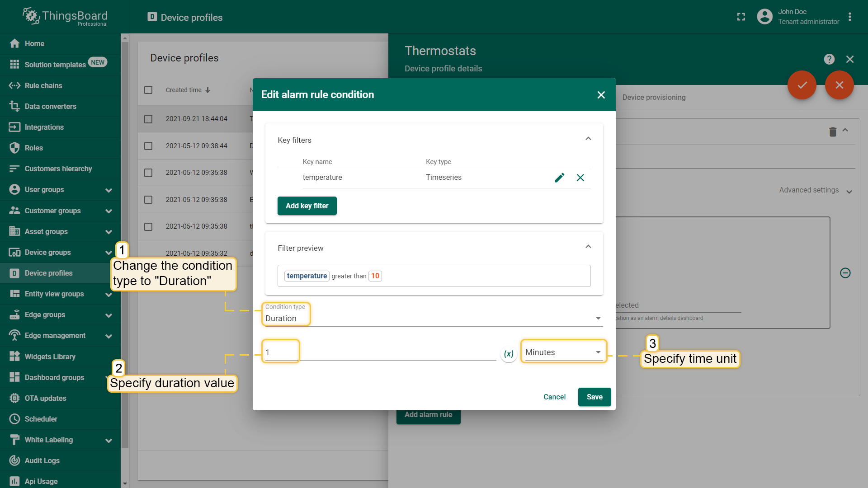868x488 pixels.
Task: Edit the temperature key filter pencil icon
Action: pos(559,178)
